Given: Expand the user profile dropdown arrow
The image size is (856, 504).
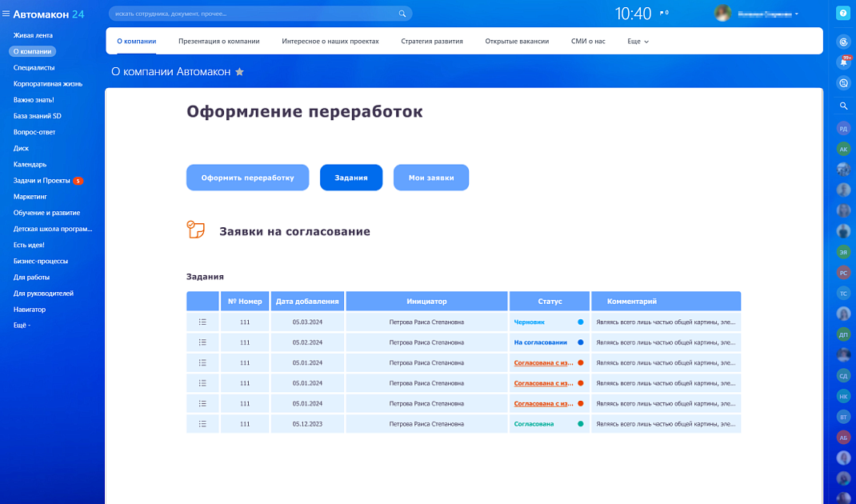Looking at the screenshot, I should [x=797, y=14].
